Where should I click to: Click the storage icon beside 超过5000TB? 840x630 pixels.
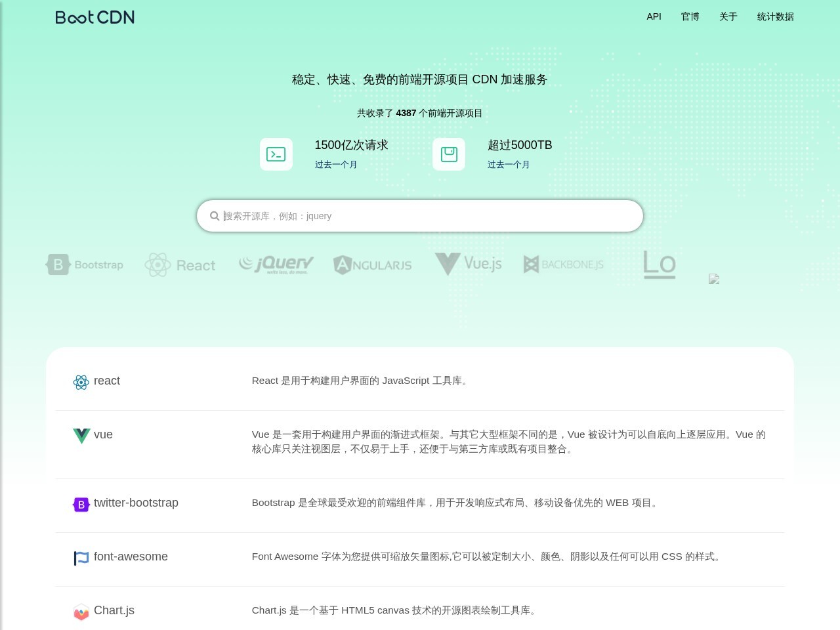click(449, 154)
